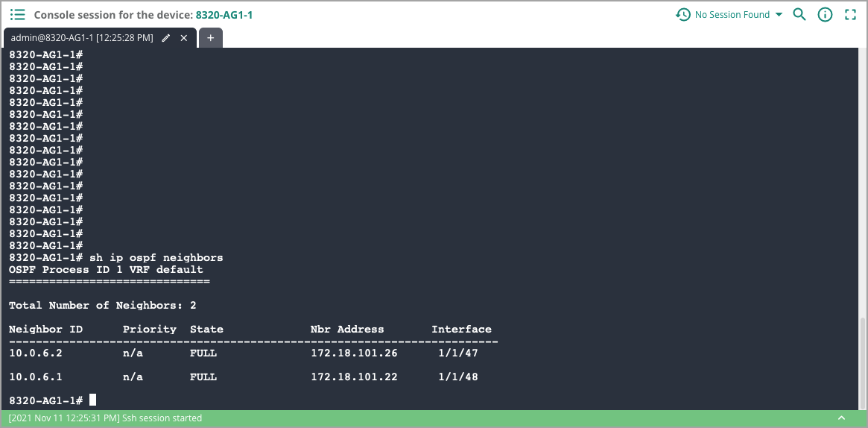Click the Ssh session started status message
This screenshot has width=868, height=428.
[105, 418]
